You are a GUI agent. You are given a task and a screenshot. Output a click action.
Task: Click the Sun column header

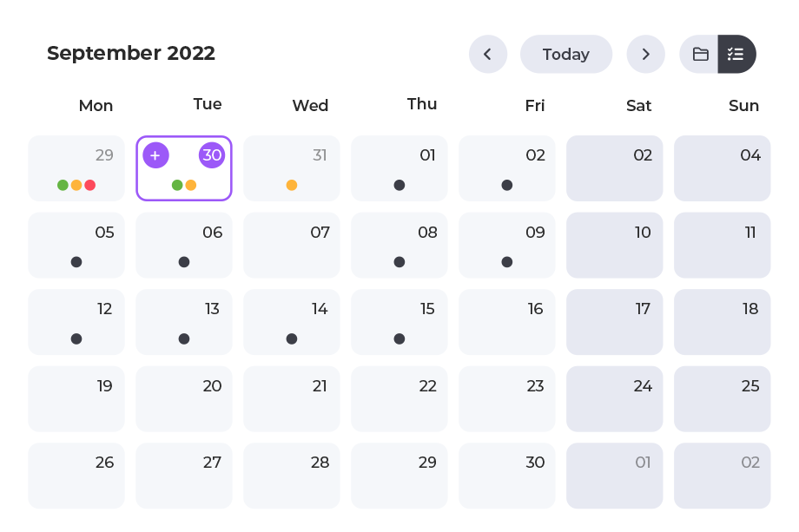(743, 105)
